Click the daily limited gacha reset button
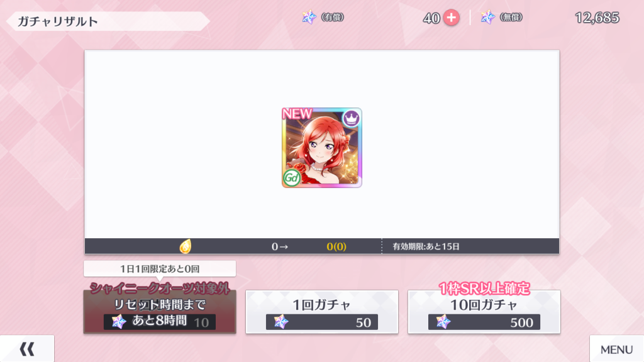This screenshot has width=644, height=362. [x=160, y=312]
